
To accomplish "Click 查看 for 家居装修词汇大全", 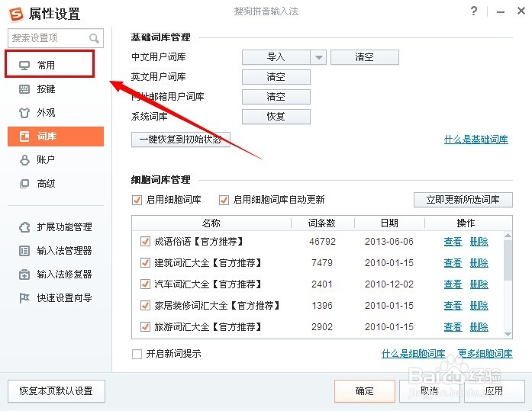I will 453,306.
